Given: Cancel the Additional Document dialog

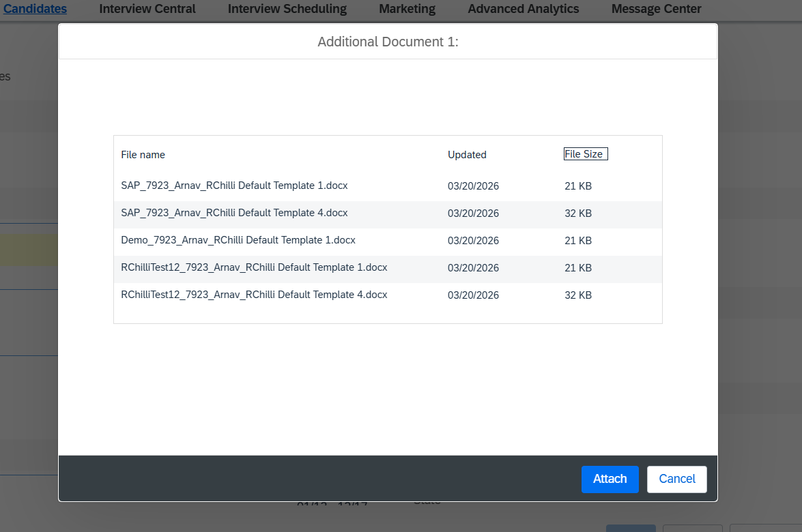Looking at the screenshot, I should pyautogui.click(x=676, y=479).
